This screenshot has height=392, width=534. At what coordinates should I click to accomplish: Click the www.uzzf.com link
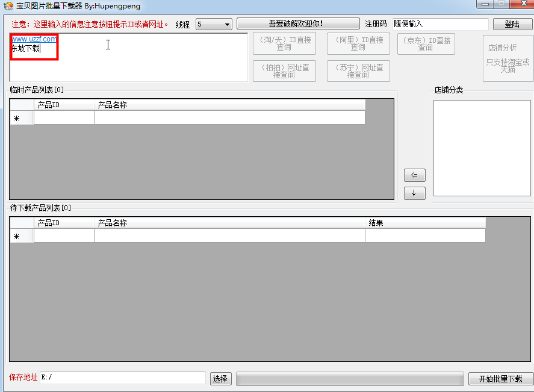tap(34, 39)
